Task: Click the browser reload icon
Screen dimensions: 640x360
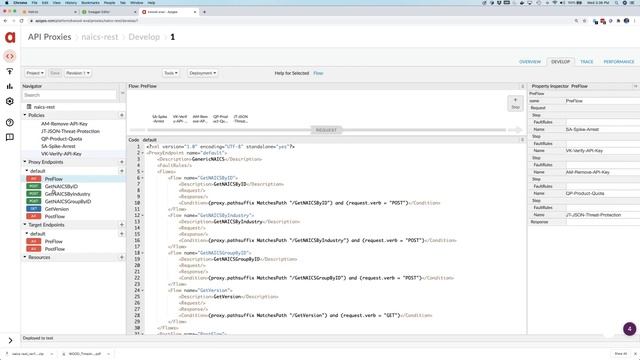Action: [x=22, y=21]
